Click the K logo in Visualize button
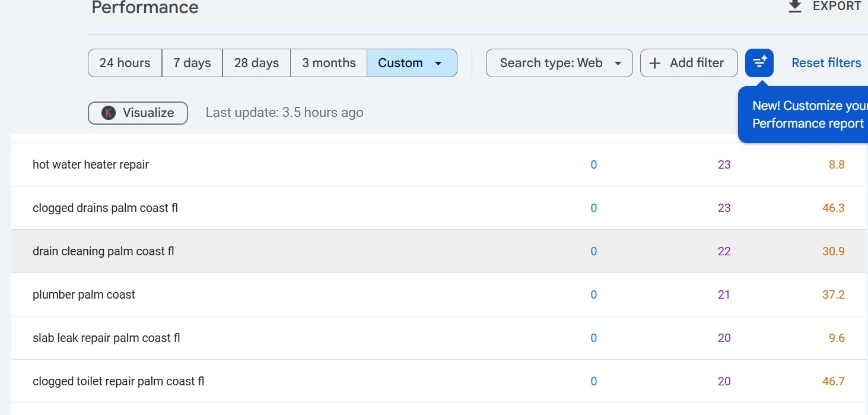Screen dimensions: 868x415 point(108,113)
